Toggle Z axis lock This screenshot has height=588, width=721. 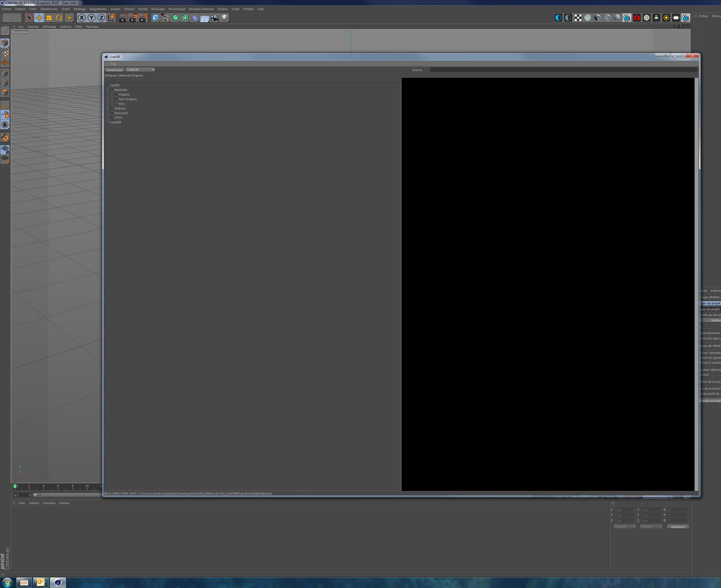101,18
